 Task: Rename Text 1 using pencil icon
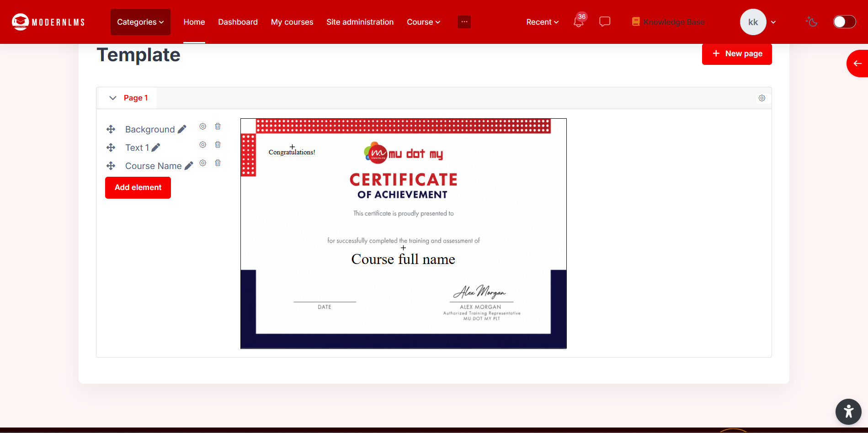156,148
